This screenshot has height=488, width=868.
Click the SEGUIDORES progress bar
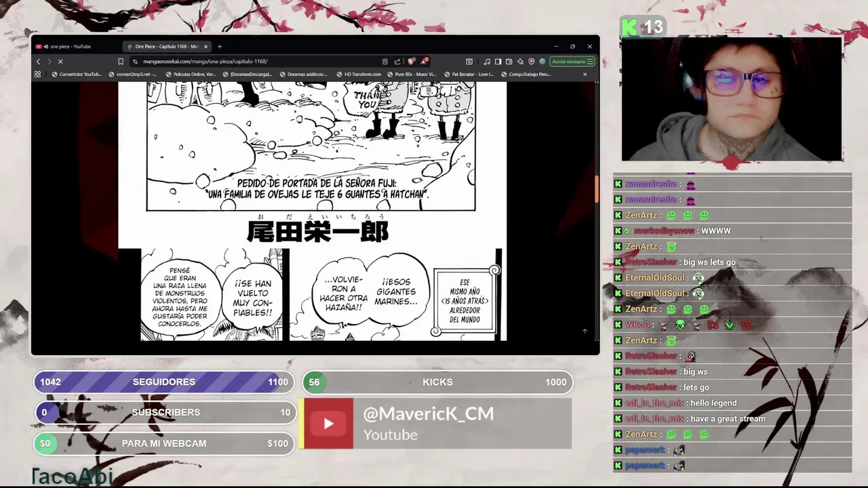[x=164, y=382]
